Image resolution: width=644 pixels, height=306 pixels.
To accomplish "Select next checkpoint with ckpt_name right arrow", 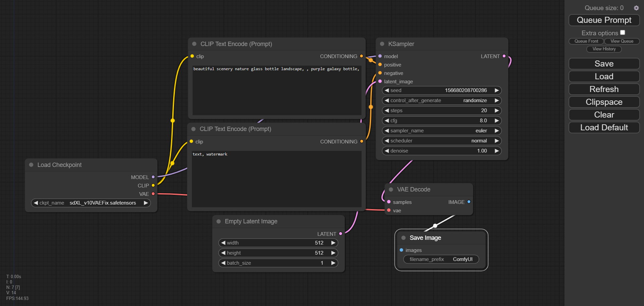I will (146, 203).
